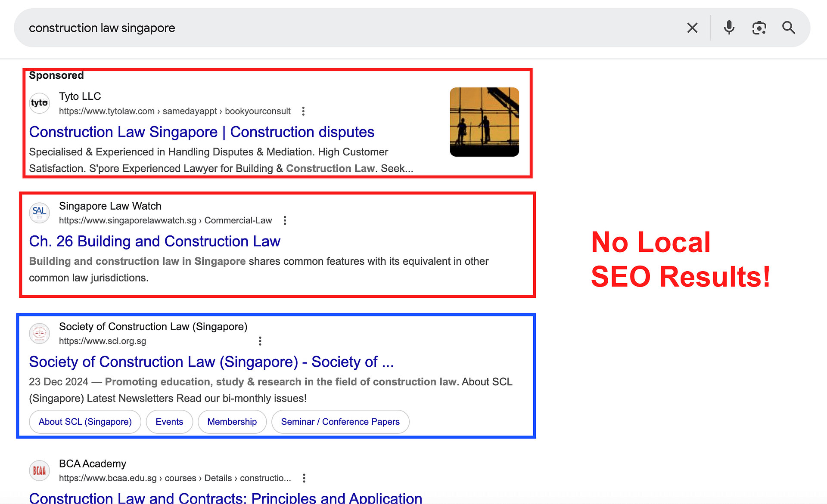Open 'Ch. 26 Building and Construction Law' result
The image size is (827, 504).
tap(155, 241)
